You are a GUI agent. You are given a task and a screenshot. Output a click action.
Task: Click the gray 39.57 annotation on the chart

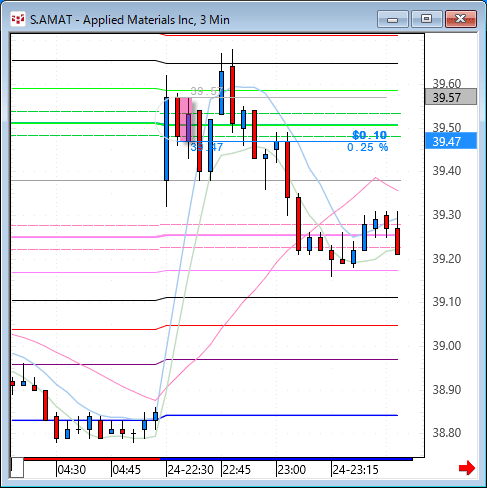(x=207, y=91)
